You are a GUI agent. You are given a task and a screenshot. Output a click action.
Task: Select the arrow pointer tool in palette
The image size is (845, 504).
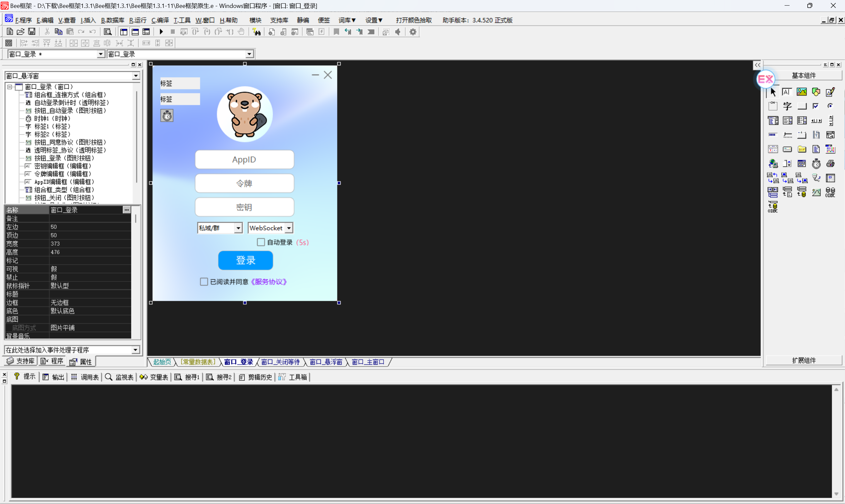pyautogui.click(x=773, y=92)
